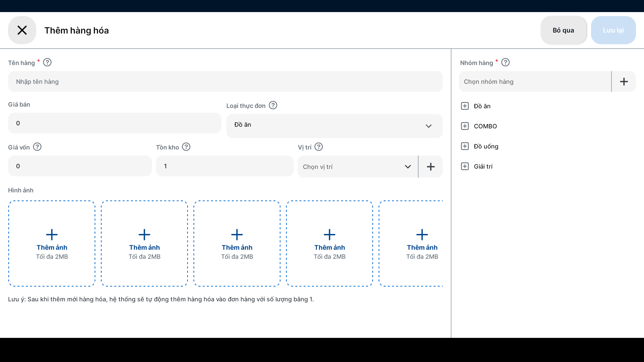
Task: Focus the Nhập tên hàng field
Action: [225, 81]
